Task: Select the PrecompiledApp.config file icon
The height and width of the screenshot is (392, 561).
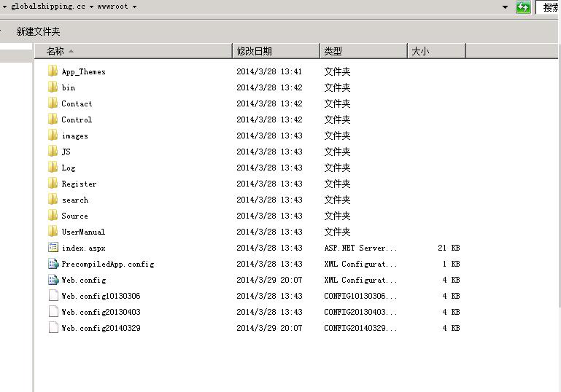Action: [53, 264]
